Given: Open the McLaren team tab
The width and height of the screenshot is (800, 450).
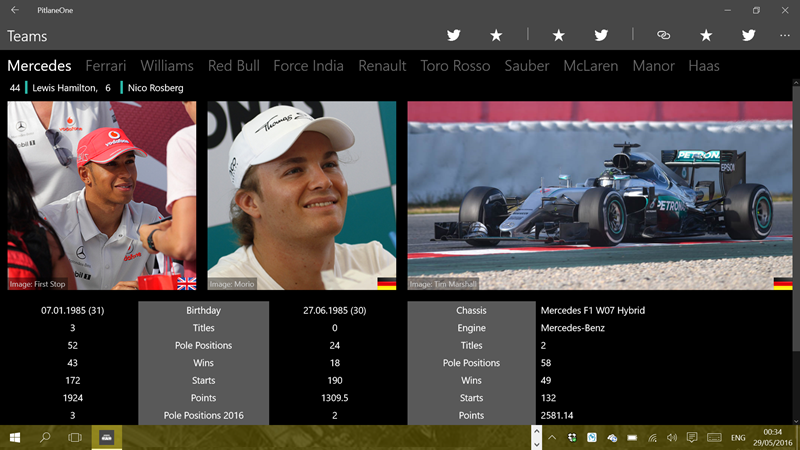Looking at the screenshot, I should (590, 66).
